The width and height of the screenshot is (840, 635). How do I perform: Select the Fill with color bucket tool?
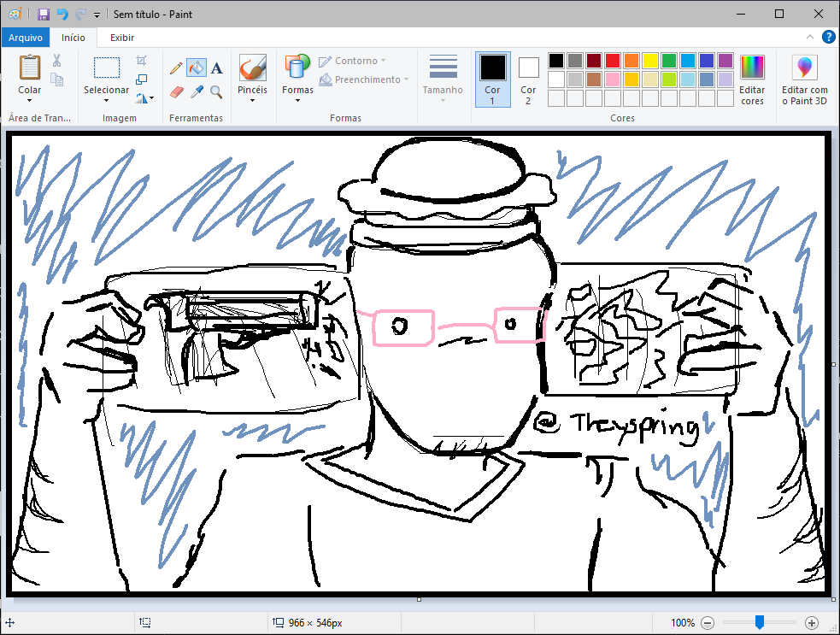pos(197,68)
